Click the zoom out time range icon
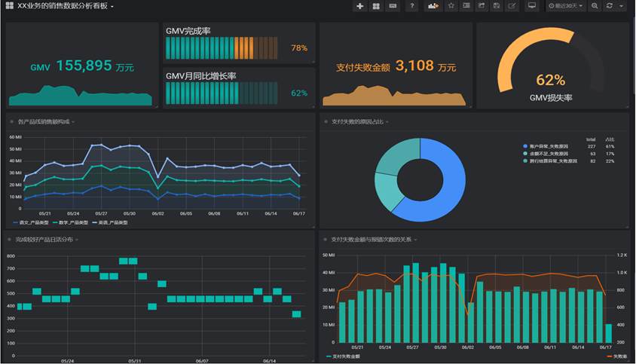Image resolution: width=636 pixels, height=364 pixels. 595,6
